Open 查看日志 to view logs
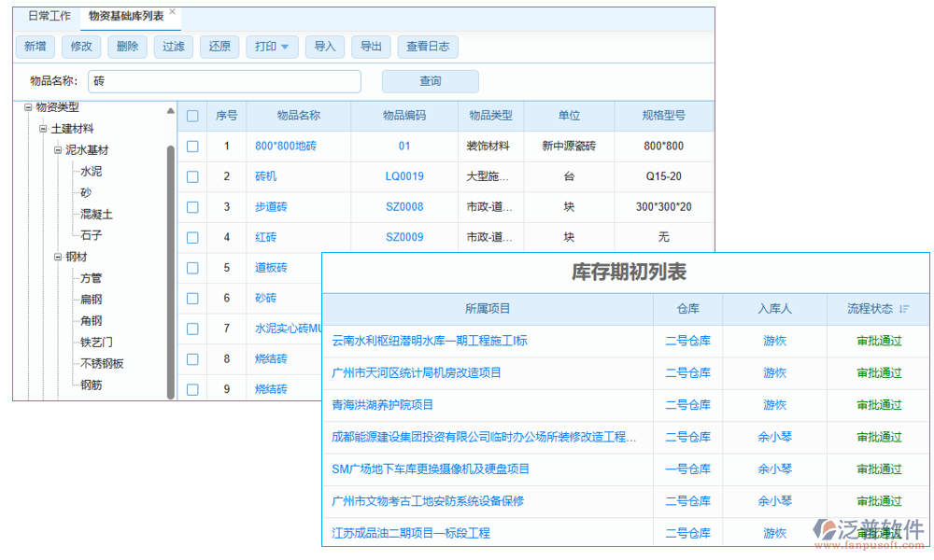 [x=427, y=46]
